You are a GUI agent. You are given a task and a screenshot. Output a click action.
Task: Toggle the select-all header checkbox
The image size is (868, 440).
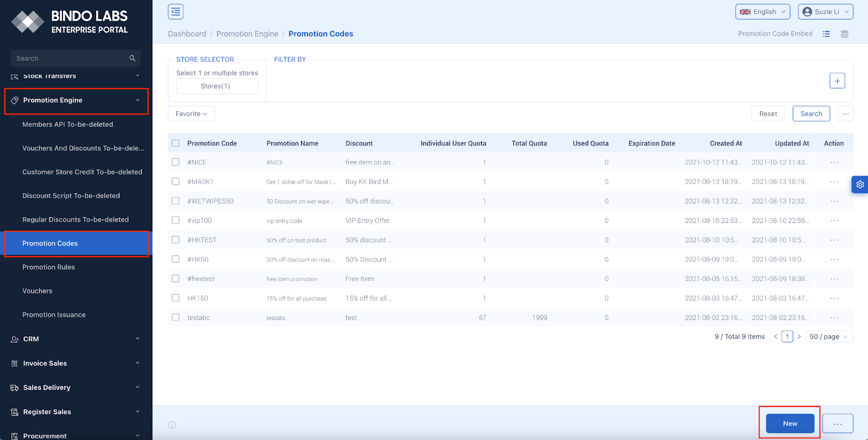175,143
